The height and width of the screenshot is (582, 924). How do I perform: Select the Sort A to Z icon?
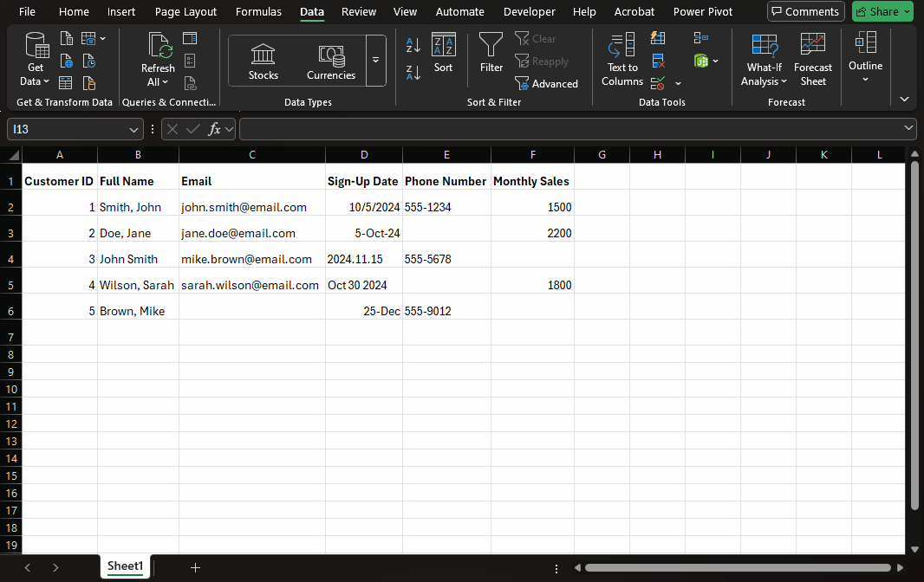point(413,43)
